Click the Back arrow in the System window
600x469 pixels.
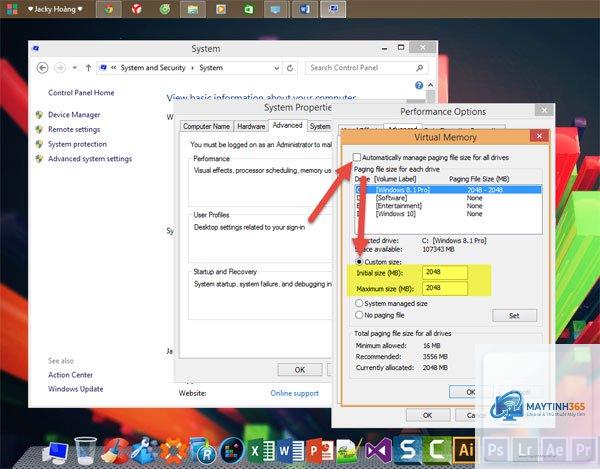coord(42,68)
